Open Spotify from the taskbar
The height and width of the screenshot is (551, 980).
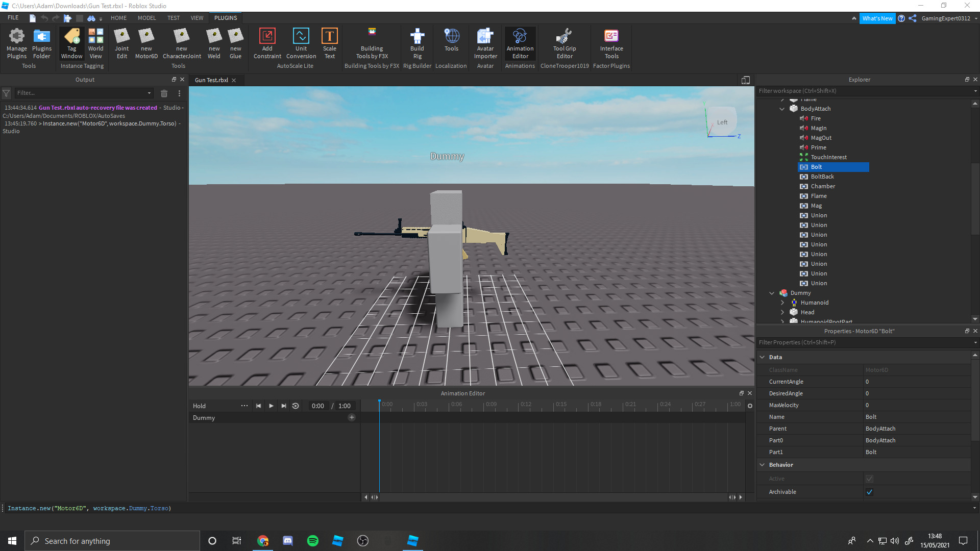[x=312, y=541]
